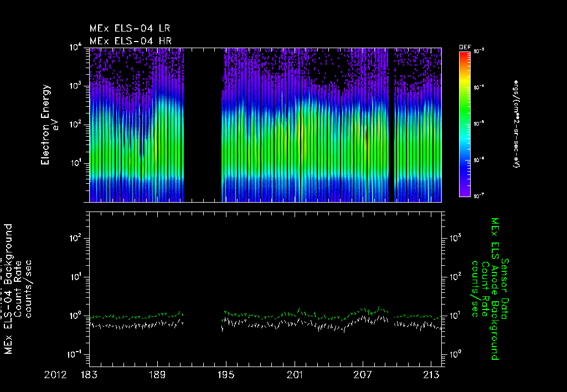The height and width of the screenshot is (392, 567).
Task: Click the 10^0 tick on left count rate axis
Action: [x=76, y=316]
